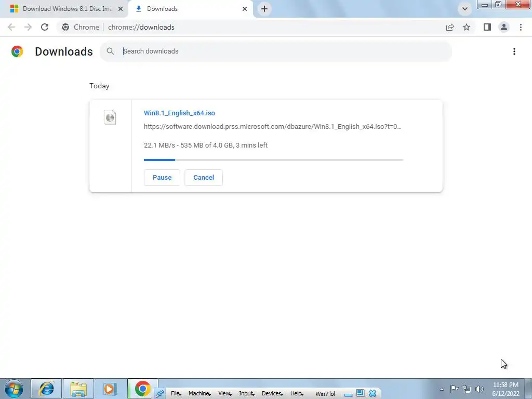Show hidden tray icons arrow

442,389
